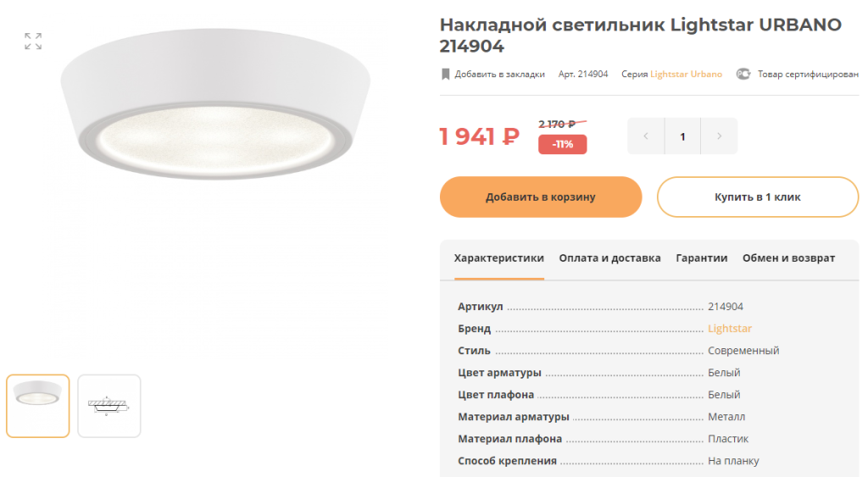Switch to the Обмен и возврат tab
Image resolution: width=868 pixels, height=477 pixels.
(x=789, y=258)
